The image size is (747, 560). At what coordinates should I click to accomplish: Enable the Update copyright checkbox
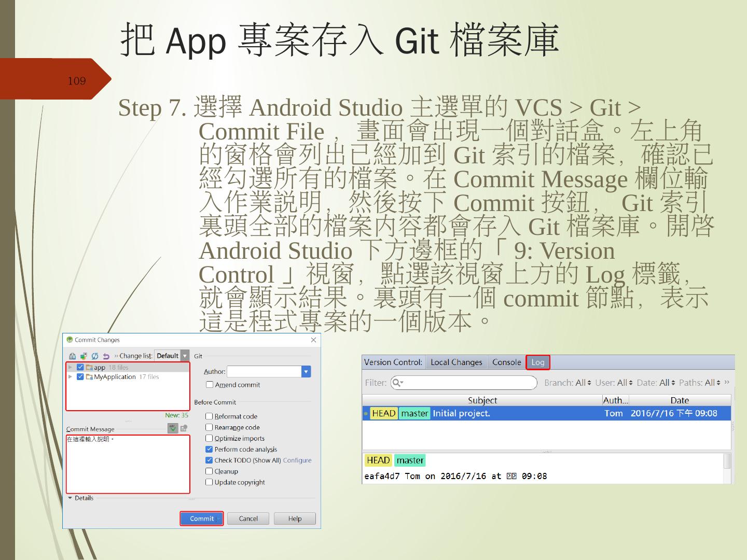click(209, 482)
